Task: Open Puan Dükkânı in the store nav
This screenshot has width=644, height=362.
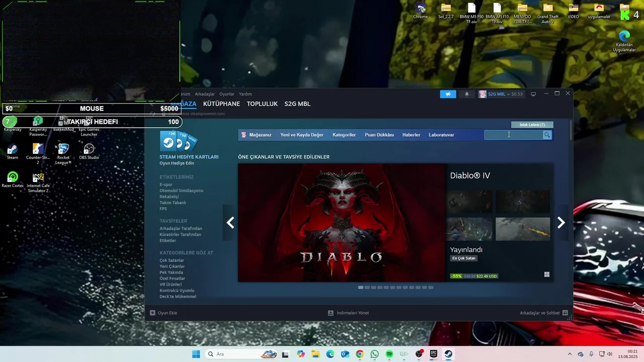Action: [379, 135]
